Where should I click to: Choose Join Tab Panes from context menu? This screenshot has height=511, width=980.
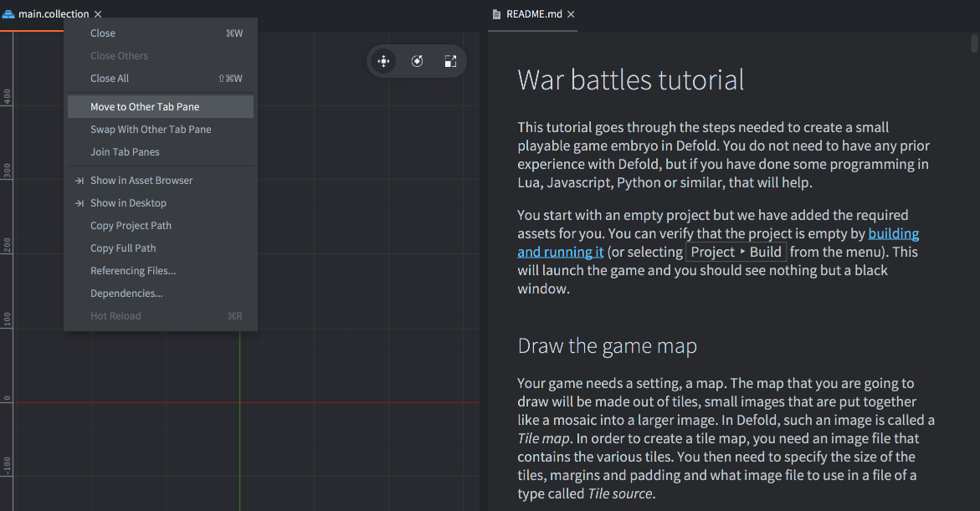coord(125,152)
